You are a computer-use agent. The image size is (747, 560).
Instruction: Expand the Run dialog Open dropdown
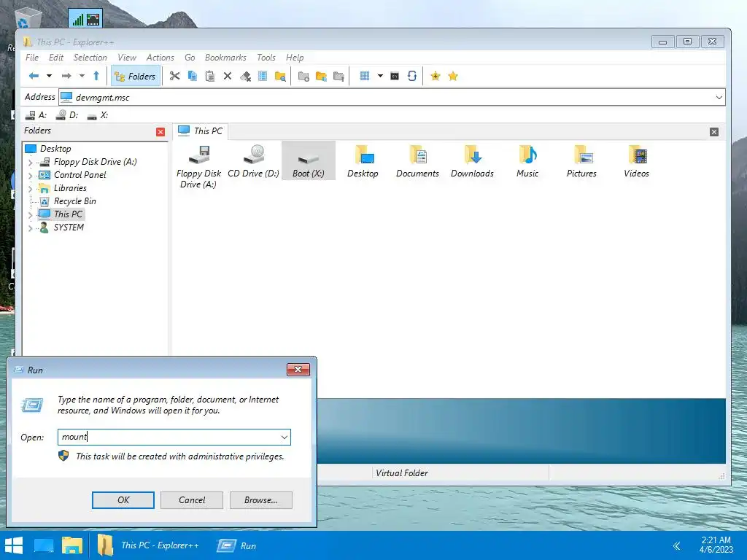[x=285, y=437]
